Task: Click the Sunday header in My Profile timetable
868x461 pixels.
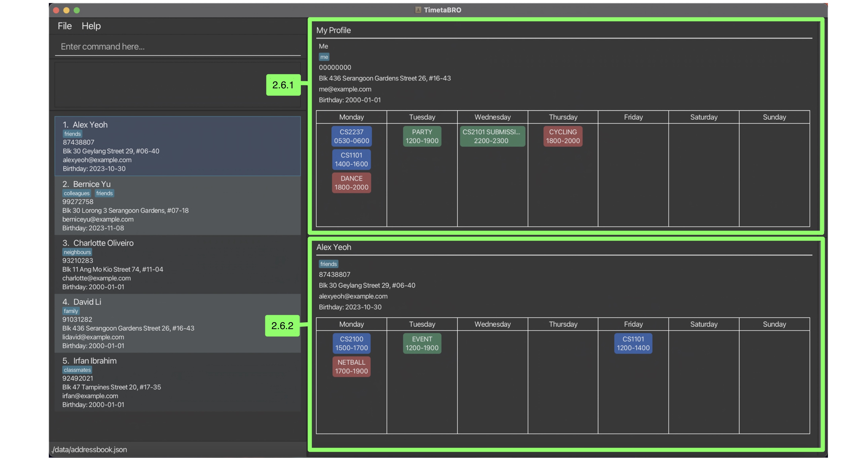Action: point(774,117)
